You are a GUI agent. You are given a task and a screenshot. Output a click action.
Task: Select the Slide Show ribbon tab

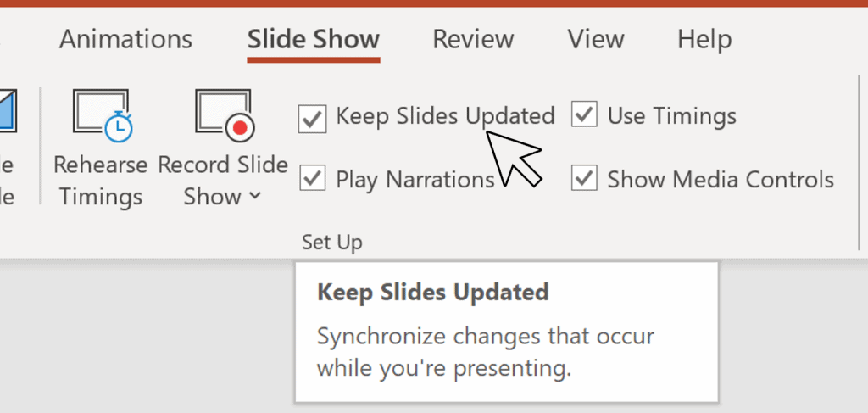pos(314,39)
